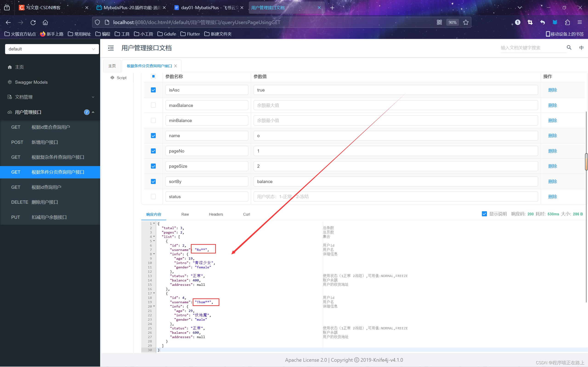
Task: Switch language with the 中 icon
Action: tap(581, 47)
